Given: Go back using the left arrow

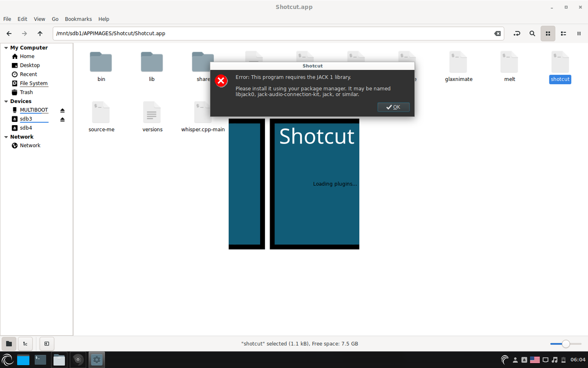Looking at the screenshot, I should (9, 34).
